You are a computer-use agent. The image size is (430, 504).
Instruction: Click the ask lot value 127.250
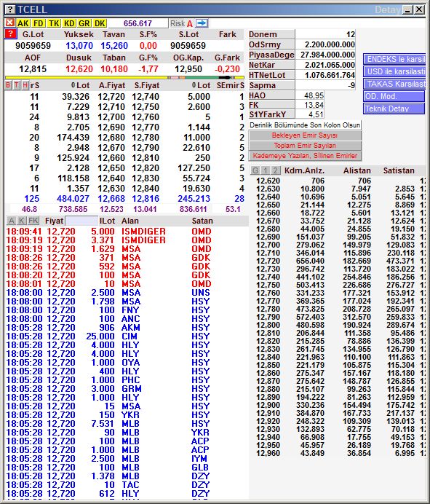[194, 168]
